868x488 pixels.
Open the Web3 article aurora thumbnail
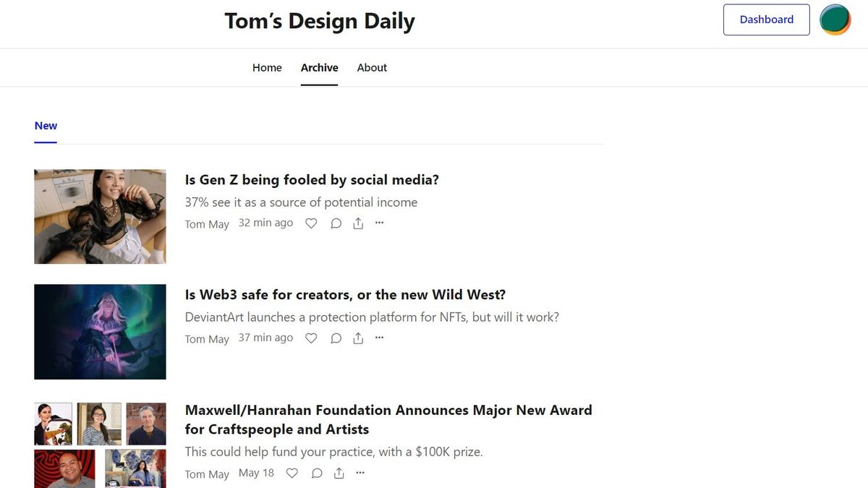point(100,332)
